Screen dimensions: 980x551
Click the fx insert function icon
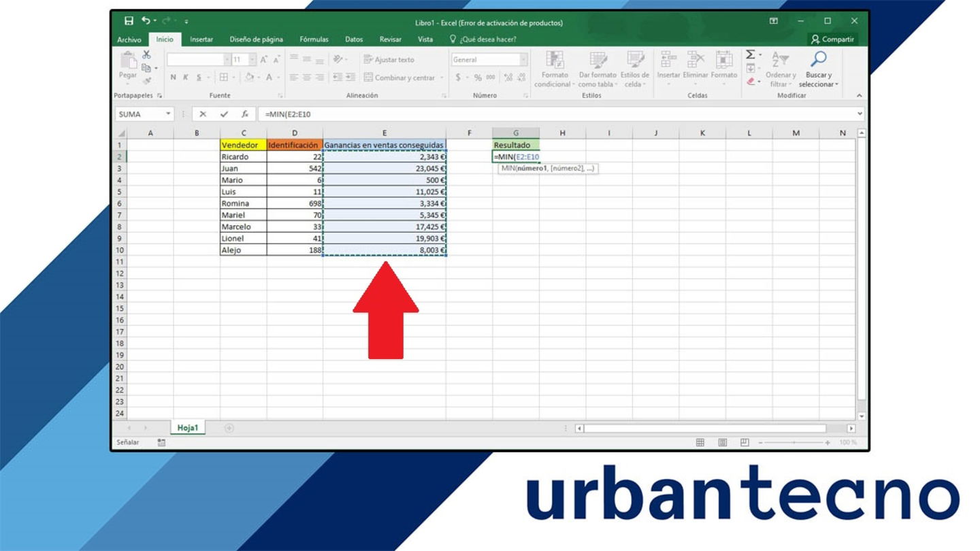[x=244, y=114]
